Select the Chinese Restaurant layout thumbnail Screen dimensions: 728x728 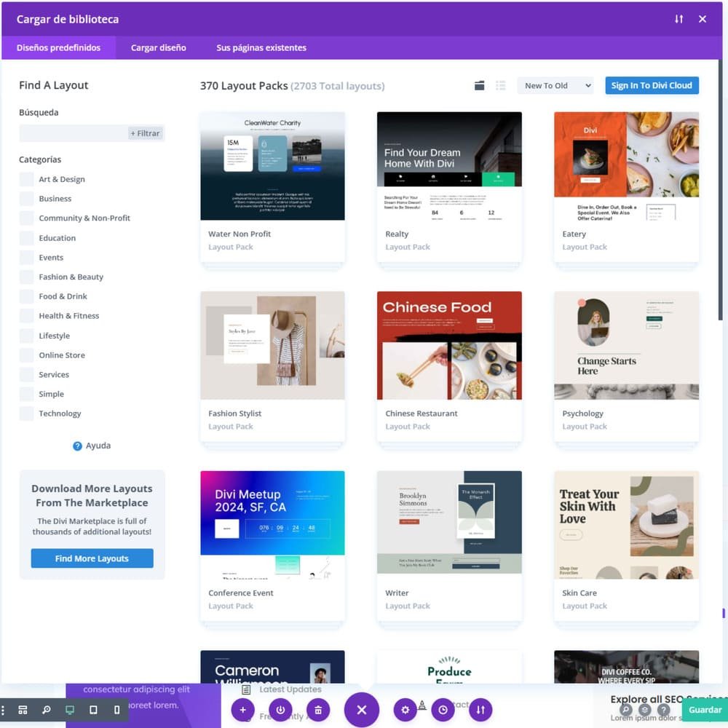pos(449,346)
